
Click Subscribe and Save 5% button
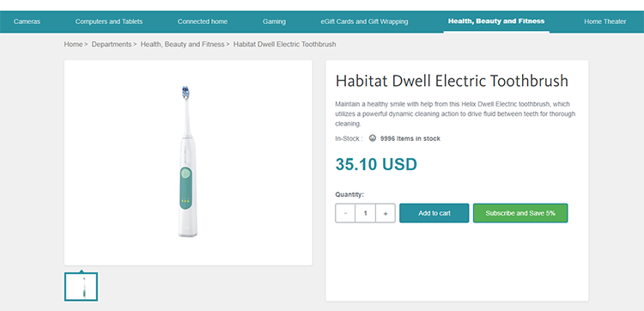click(520, 213)
